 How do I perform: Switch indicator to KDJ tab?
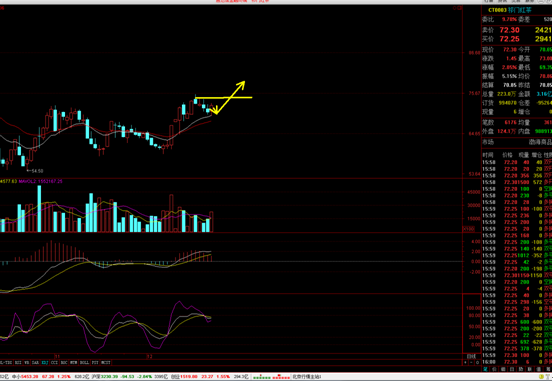(45, 362)
